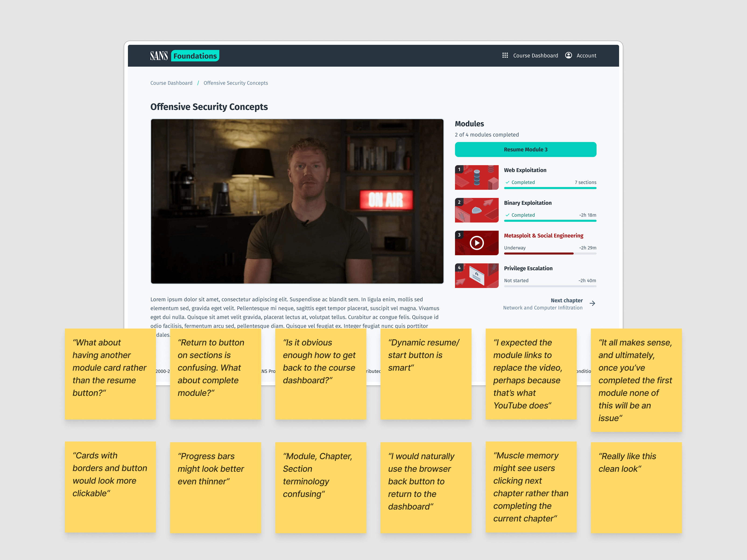Click the Account profile icon
This screenshot has width=747, height=560.
[x=568, y=55]
